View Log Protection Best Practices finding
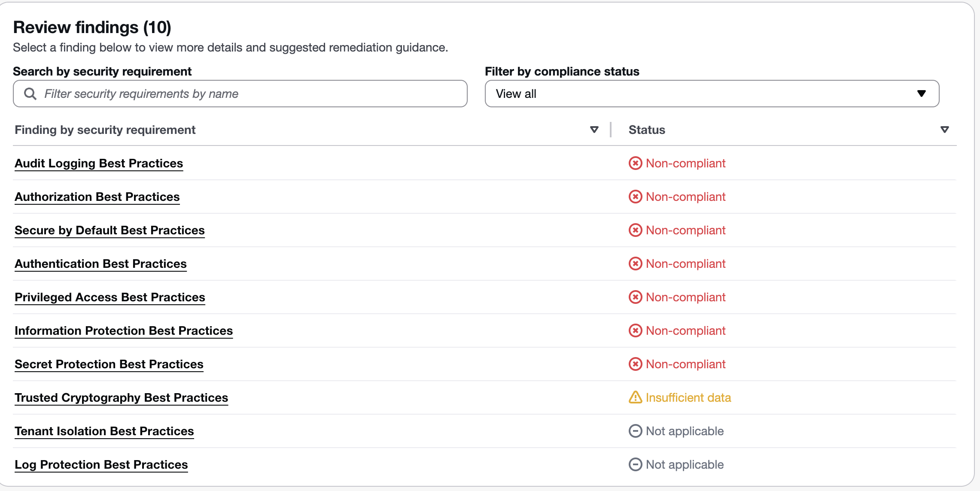The height and width of the screenshot is (491, 980). point(101,464)
